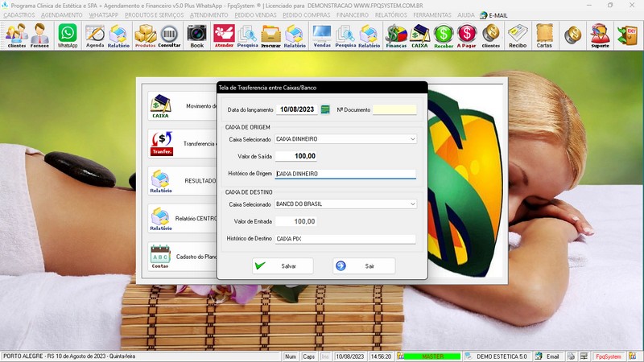Image resolution: width=644 pixels, height=362 pixels.
Task: Open the PRODUTOS E SERVIÇOS menu
Action: [155, 15]
